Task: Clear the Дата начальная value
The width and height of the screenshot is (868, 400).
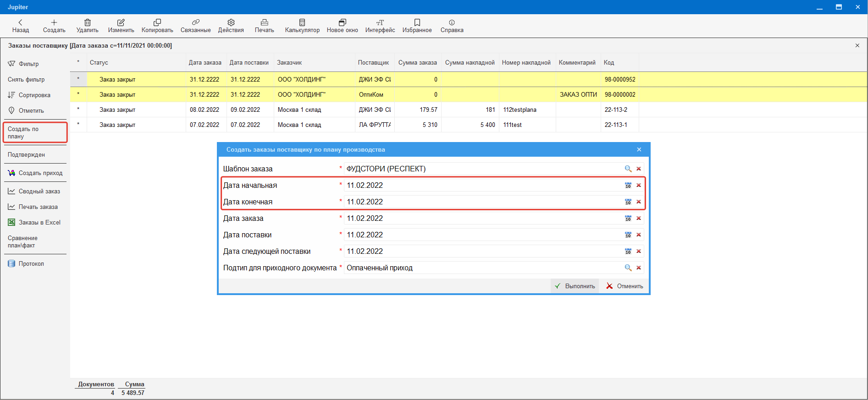Action: click(639, 185)
